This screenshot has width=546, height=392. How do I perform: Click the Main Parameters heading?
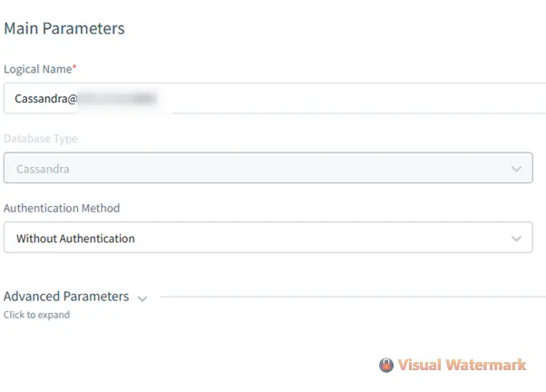point(64,28)
